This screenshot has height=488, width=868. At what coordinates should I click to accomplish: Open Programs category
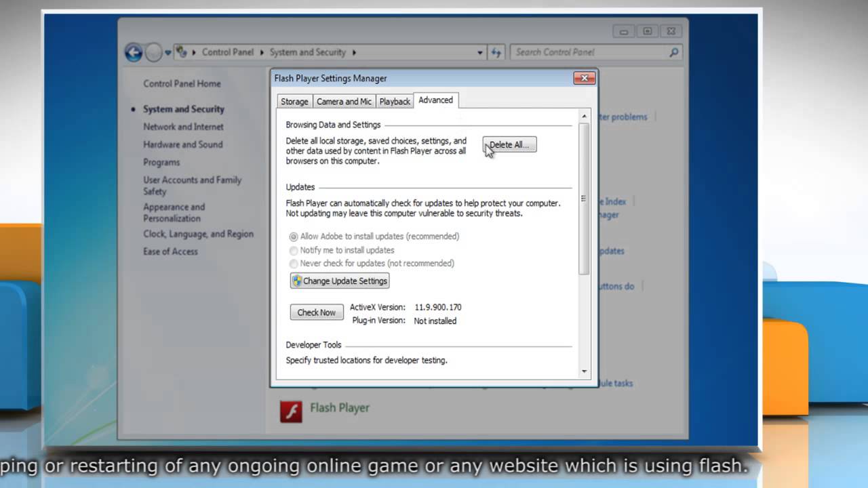161,163
